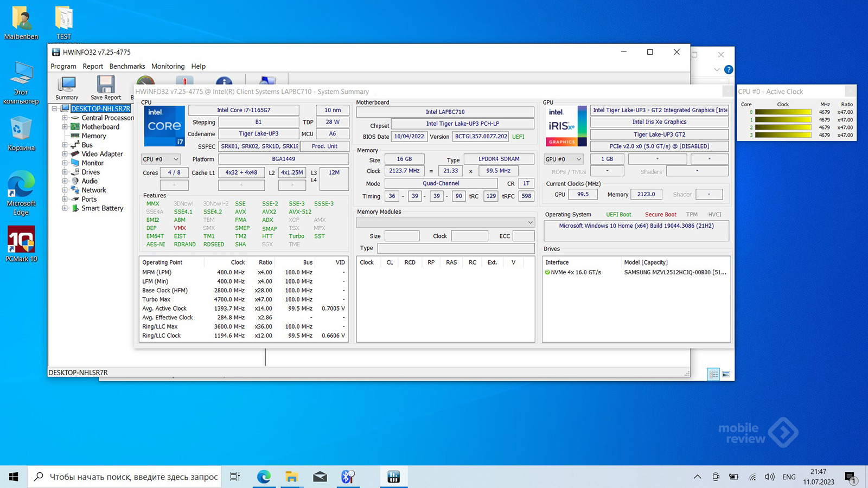The height and width of the screenshot is (488, 868).
Task: Open the Memory Modules dropdown
Action: tap(445, 222)
